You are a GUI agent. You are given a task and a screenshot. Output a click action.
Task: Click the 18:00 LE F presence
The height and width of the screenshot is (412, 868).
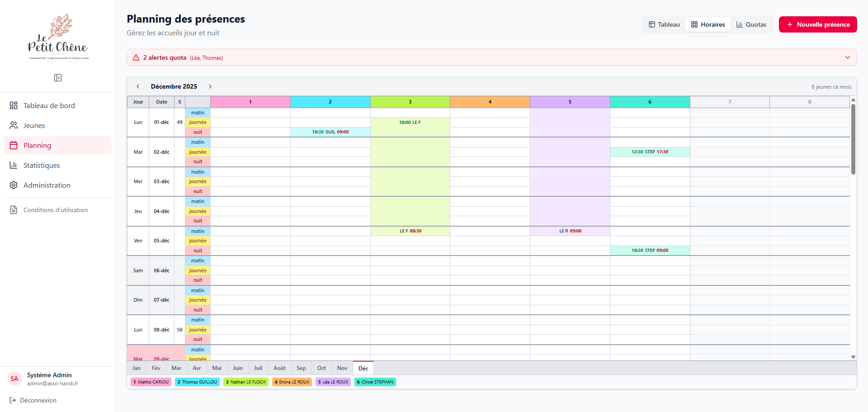pos(410,123)
